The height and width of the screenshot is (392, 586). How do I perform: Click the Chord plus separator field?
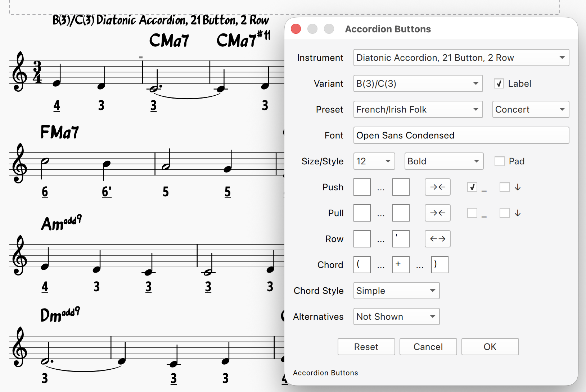pyautogui.click(x=401, y=265)
